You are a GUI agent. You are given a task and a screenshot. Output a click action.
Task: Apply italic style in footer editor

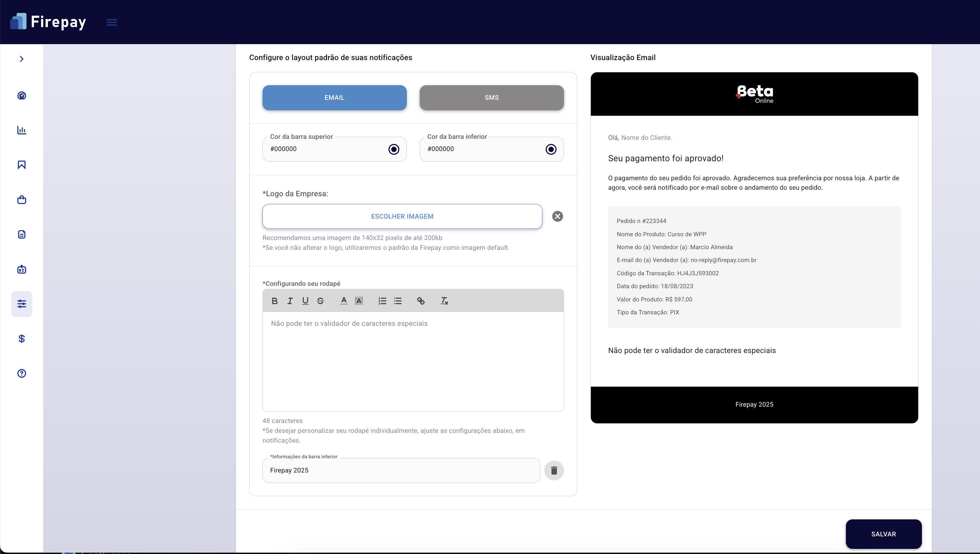290,301
